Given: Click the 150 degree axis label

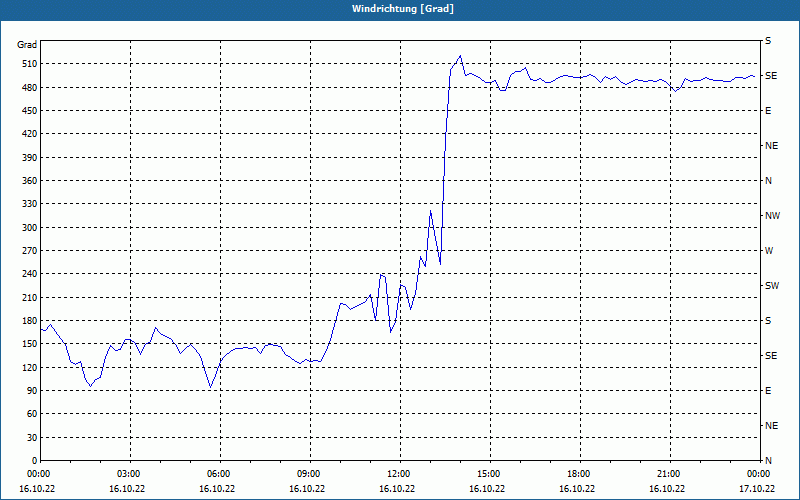Looking at the screenshot, I should point(30,344).
